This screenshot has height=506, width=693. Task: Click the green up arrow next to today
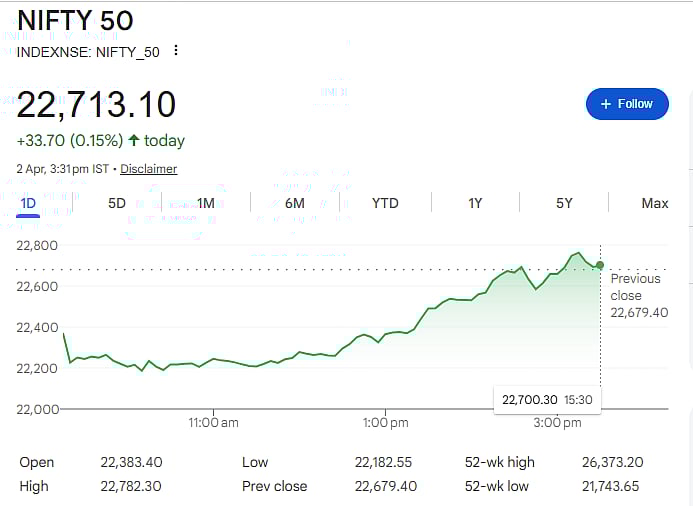(134, 141)
